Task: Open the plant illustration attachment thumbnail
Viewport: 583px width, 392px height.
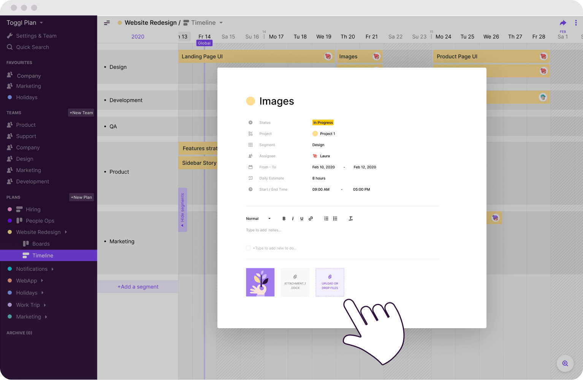Action: (x=260, y=282)
